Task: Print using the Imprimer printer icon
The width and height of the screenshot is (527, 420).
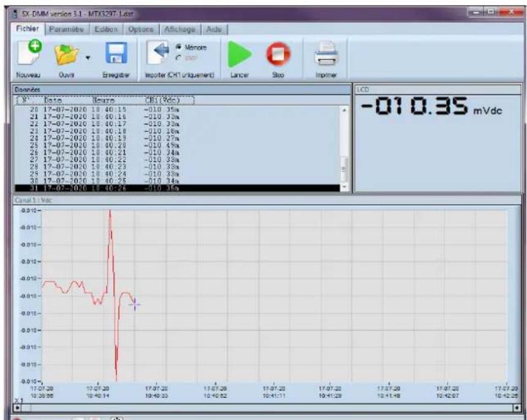Action: [326, 53]
